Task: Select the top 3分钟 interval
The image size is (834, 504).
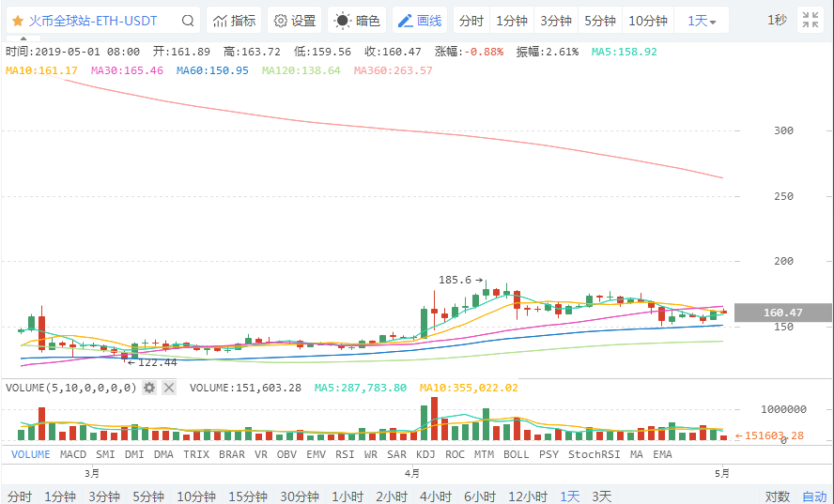Action: pyautogui.click(x=556, y=21)
